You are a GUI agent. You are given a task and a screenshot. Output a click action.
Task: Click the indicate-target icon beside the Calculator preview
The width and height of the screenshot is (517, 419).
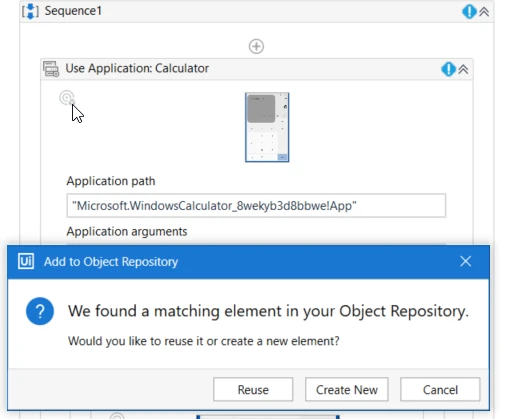pos(67,98)
